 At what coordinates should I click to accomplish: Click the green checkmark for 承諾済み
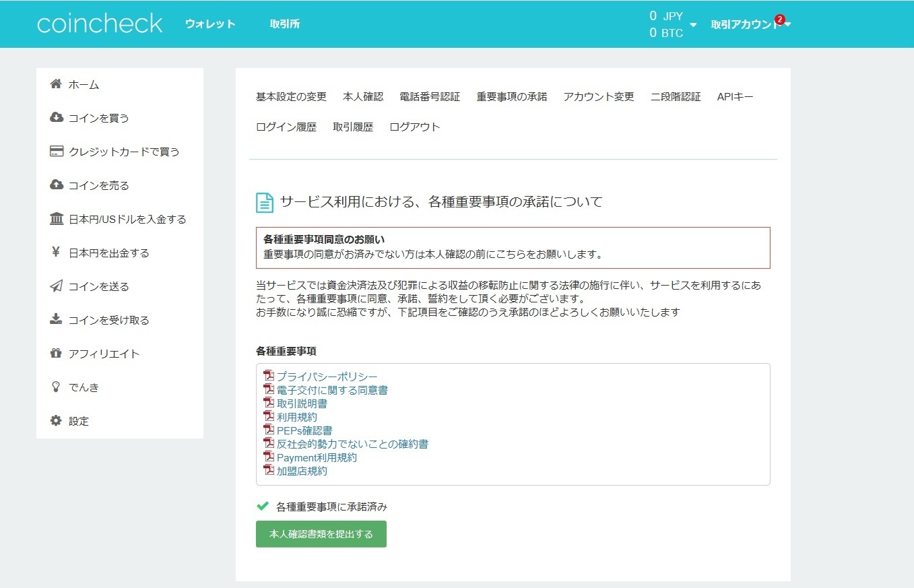pyautogui.click(x=263, y=507)
